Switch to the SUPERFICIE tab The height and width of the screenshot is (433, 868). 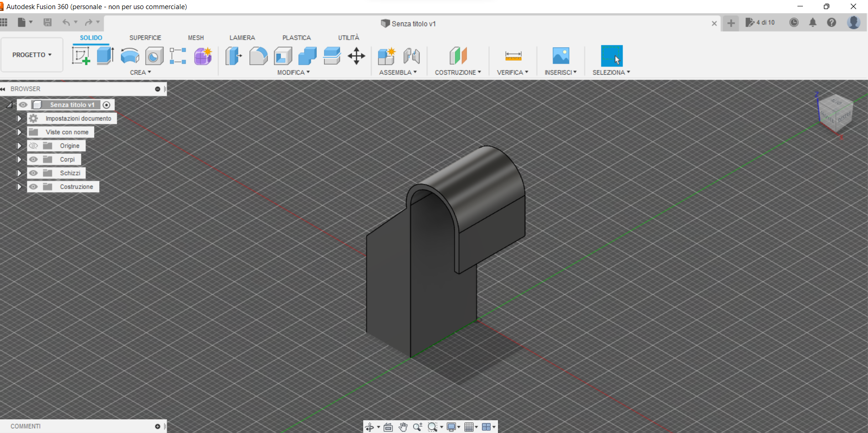(x=145, y=38)
